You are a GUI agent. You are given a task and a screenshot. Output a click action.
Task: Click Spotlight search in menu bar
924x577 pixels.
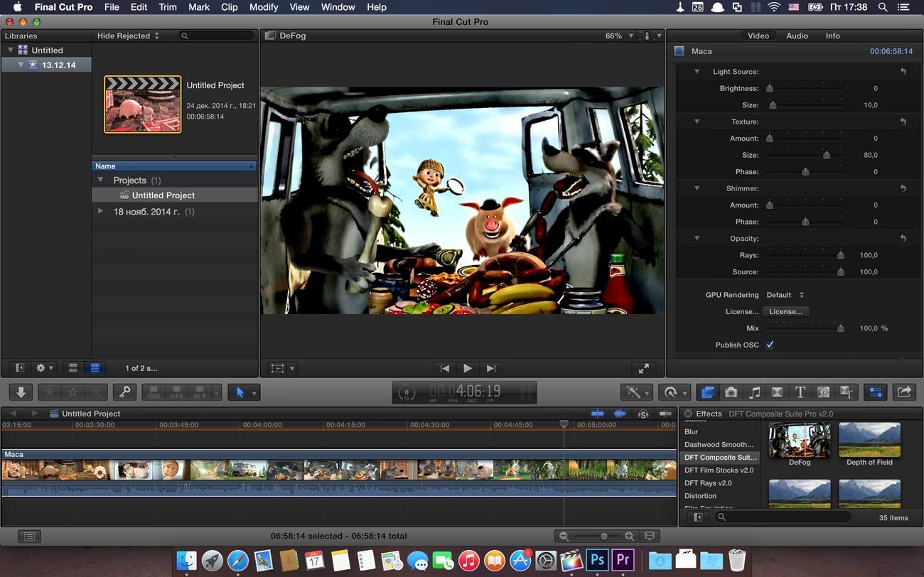click(x=883, y=7)
